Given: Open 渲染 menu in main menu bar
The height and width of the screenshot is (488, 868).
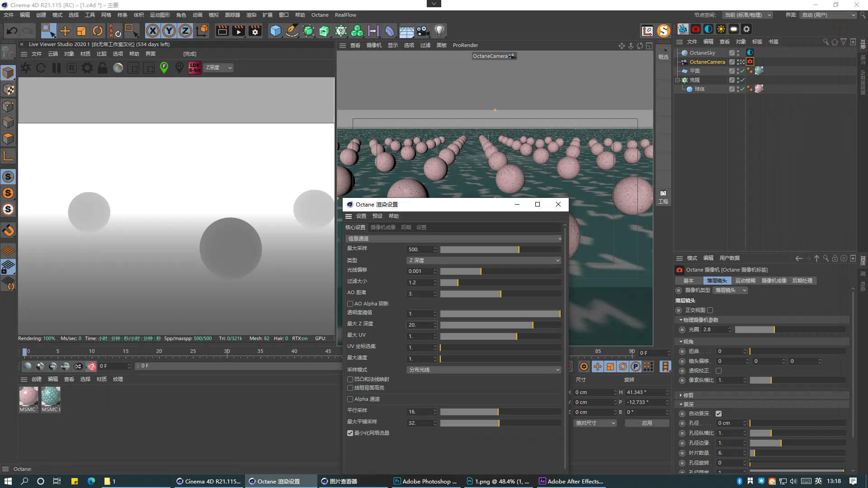Looking at the screenshot, I should pyautogui.click(x=251, y=15).
